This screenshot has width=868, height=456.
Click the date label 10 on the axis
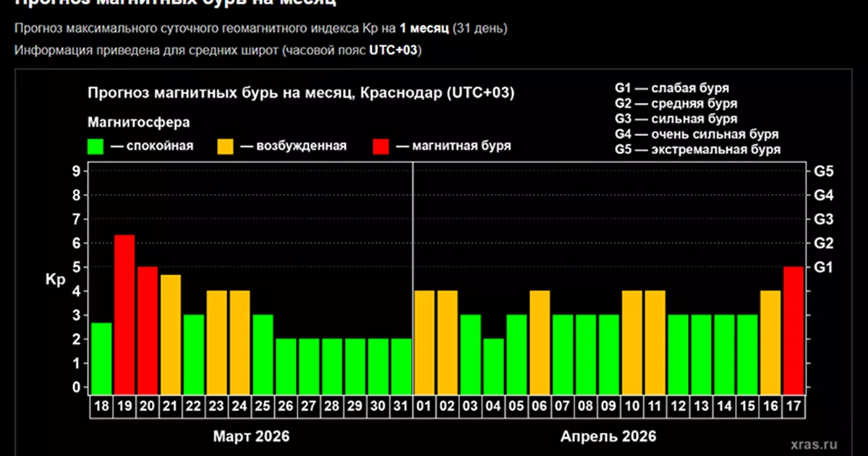coord(631,407)
